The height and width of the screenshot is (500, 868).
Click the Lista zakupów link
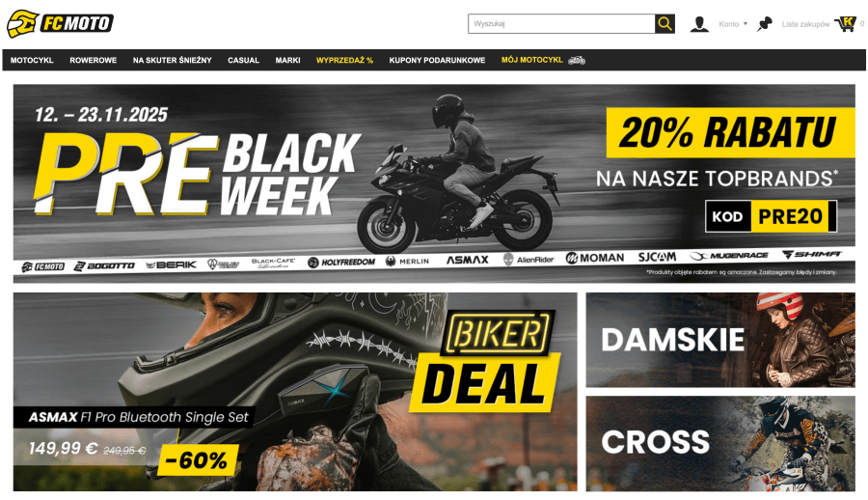(805, 24)
